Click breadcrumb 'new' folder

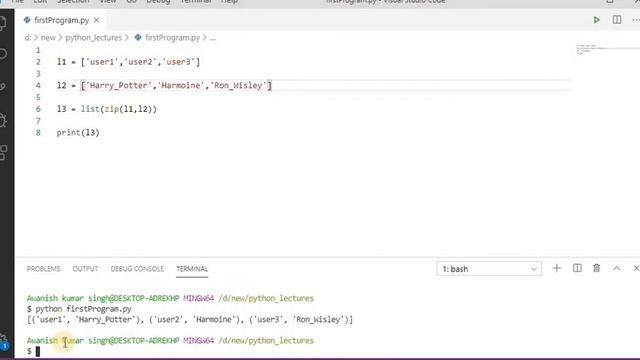click(48, 38)
